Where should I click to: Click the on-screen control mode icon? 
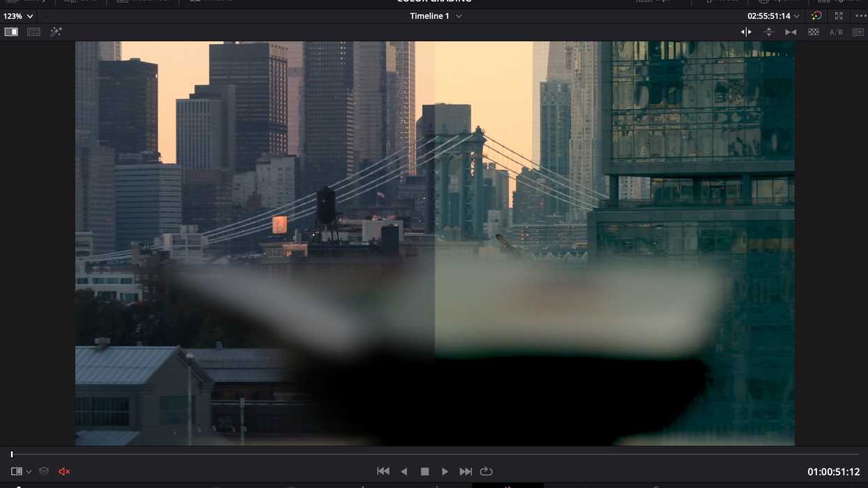[17, 471]
